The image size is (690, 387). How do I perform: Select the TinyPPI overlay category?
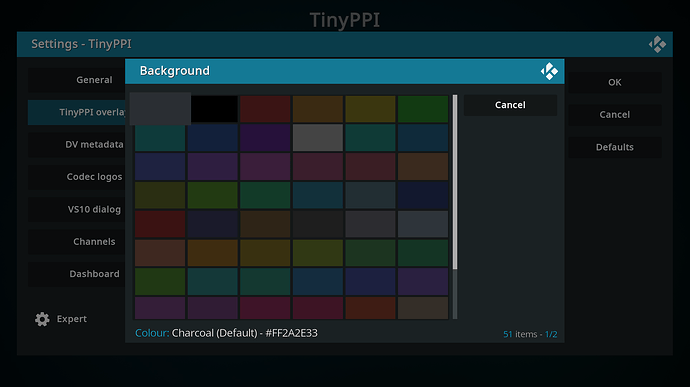[x=77, y=112]
